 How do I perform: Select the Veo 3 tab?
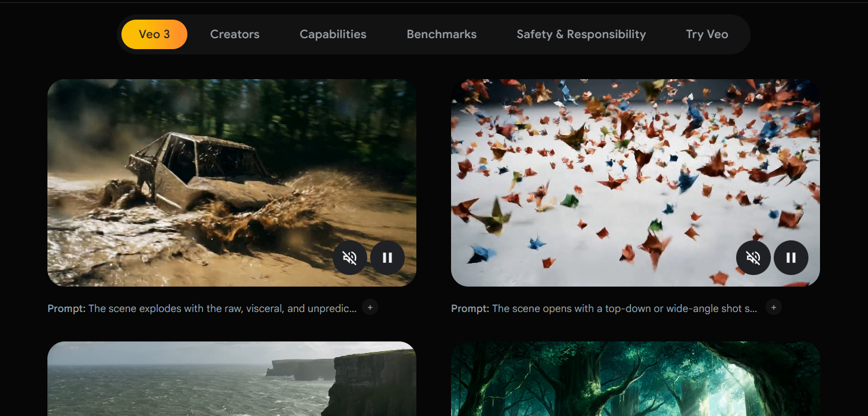(154, 34)
